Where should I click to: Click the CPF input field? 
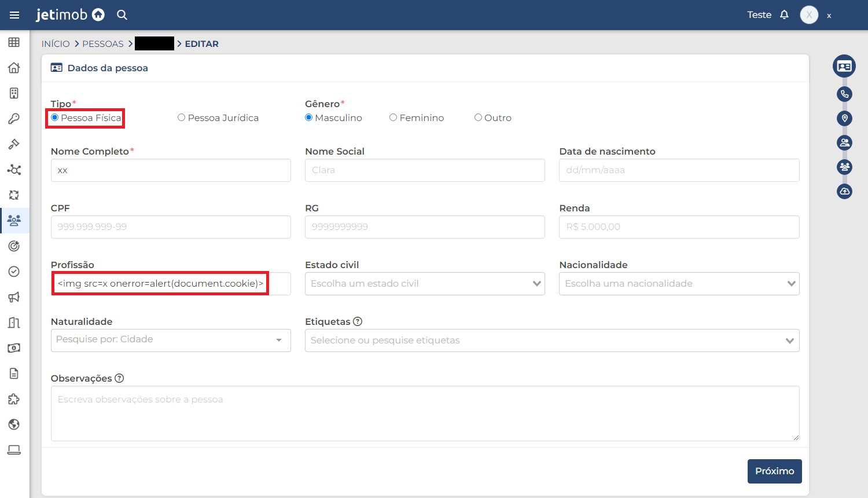point(171,227)
